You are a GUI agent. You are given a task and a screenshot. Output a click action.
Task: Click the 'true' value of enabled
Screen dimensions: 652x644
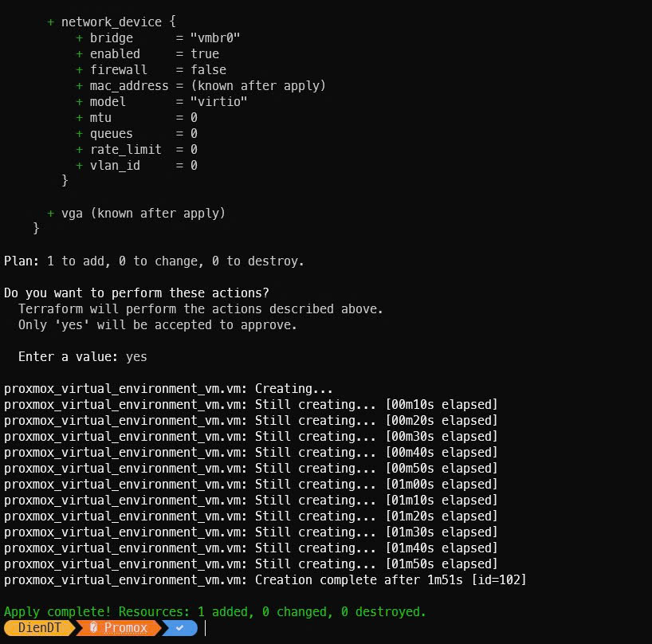point(205,53)
